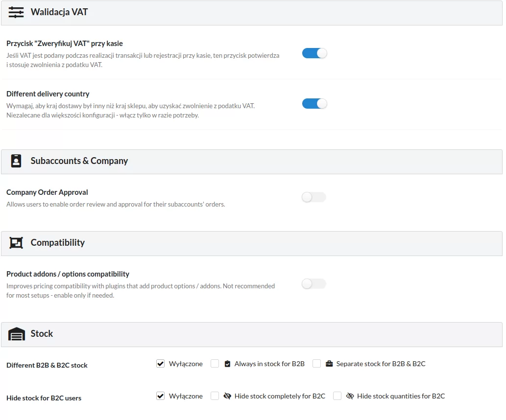The image size is (506, 420).
Task: Turn off Different delivery country switch
Action: [314, 104]
